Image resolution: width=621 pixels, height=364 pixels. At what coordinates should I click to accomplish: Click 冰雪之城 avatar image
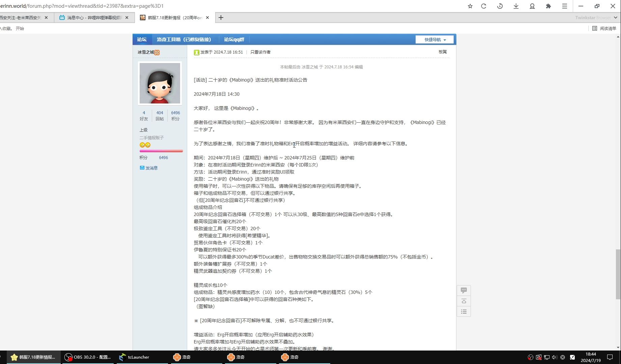point(160,83)
